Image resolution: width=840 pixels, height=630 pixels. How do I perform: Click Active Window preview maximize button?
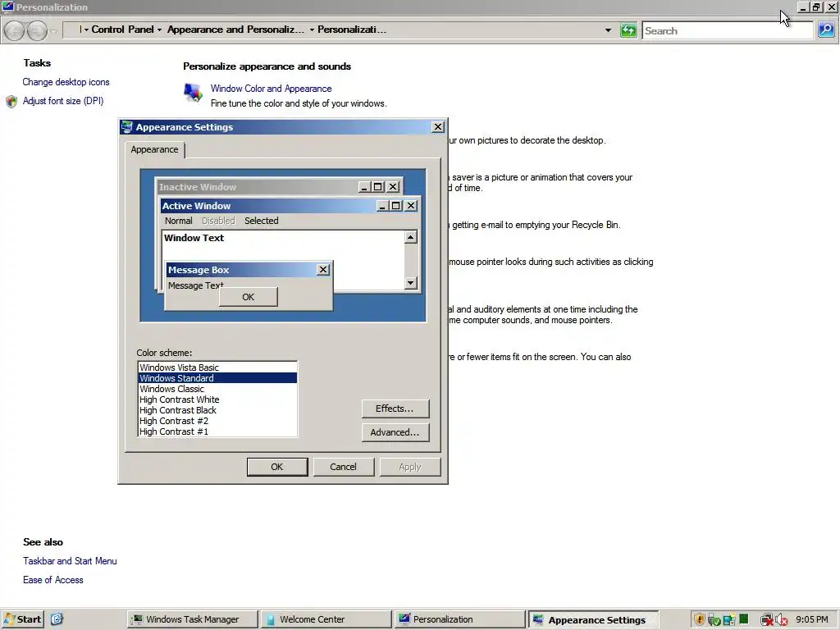(x=396, y=206)
